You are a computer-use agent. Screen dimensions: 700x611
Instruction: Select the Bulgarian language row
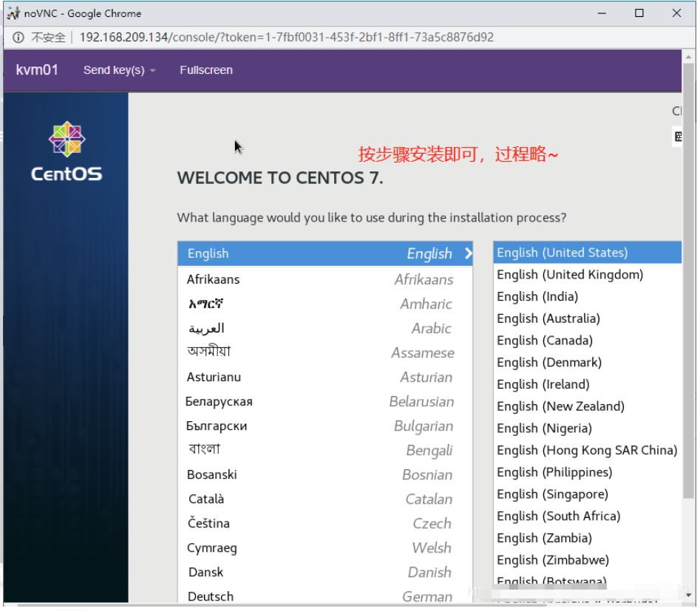[x=325, y=426]
